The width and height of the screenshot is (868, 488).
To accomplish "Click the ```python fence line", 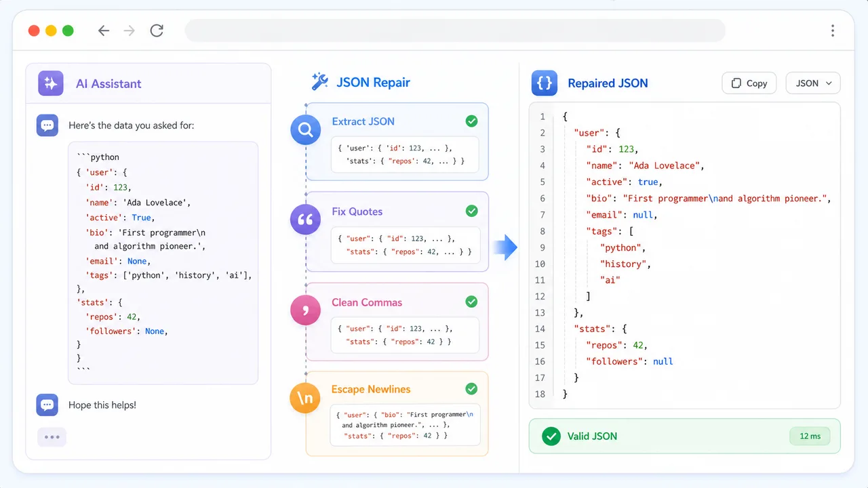I will click(98, 157).
